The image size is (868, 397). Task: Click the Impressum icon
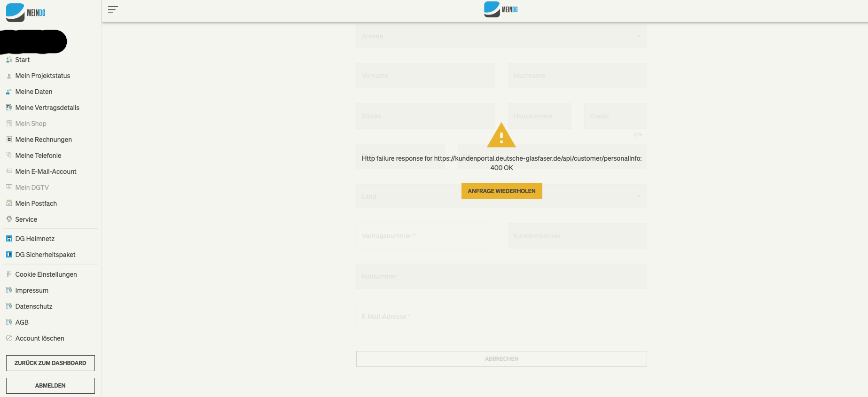point(9,290)
